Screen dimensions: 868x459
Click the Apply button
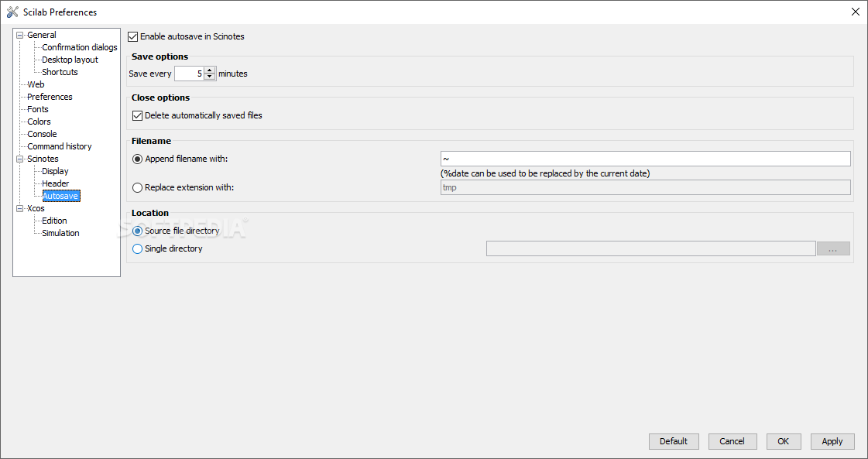click(x=832, y=441)
